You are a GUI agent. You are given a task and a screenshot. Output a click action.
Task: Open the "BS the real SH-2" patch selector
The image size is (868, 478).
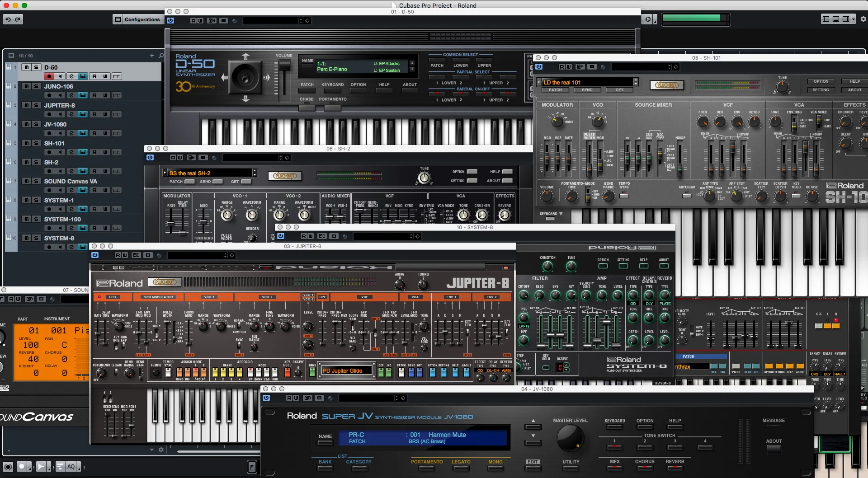(x=210, y=173)
